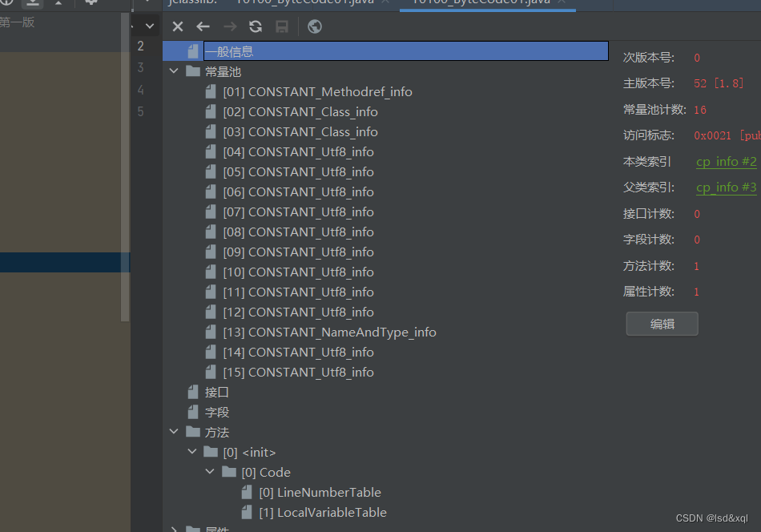Select [0] LineNumberTable attribute

click(x=320, y=492)
